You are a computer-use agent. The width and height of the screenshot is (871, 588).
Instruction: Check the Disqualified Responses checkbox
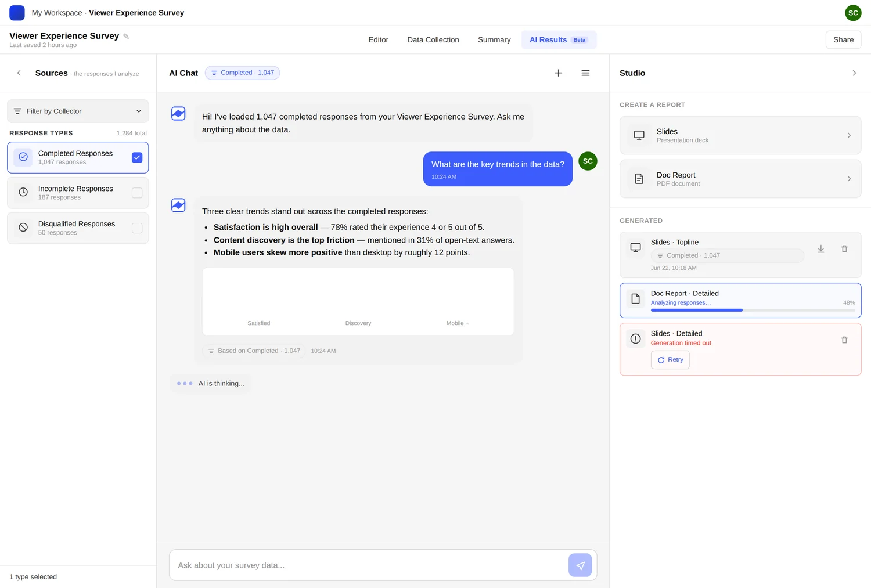[x=137, y=228]
